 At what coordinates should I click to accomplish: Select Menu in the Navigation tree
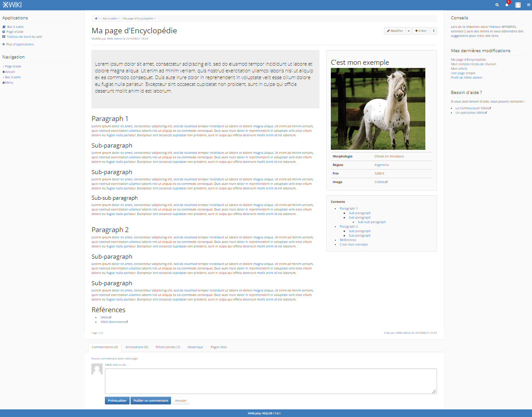click(9, 83)
